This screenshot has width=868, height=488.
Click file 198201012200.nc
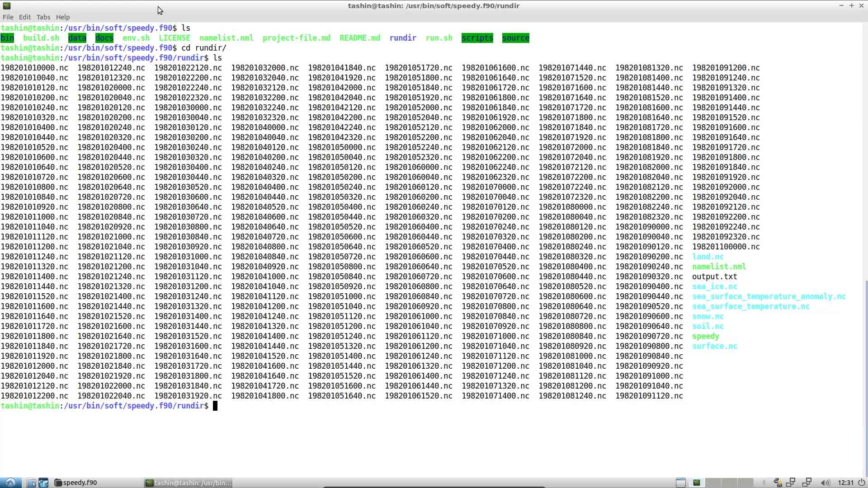(34, 396)
